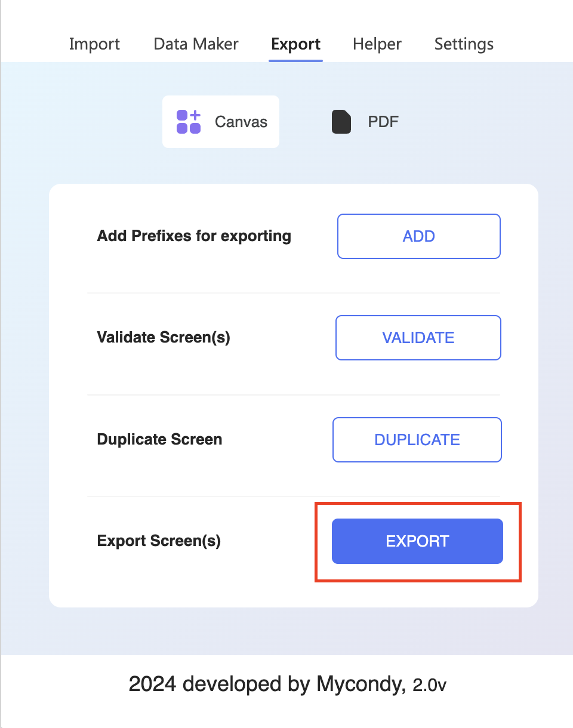Click the blue EXPORT button
Screen dimensions: 573x728
click(x=417, y=541)
